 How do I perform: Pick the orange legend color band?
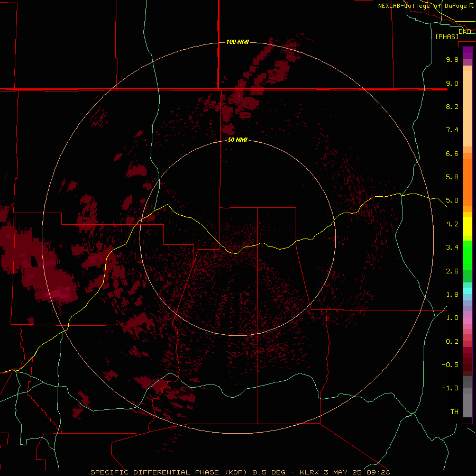point(467,183)
